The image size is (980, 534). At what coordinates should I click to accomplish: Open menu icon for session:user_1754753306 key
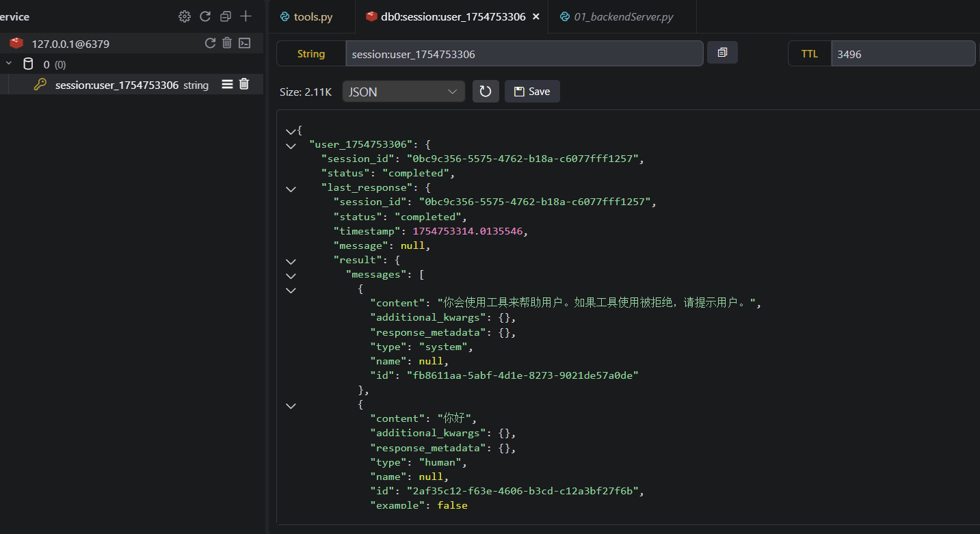228,85
